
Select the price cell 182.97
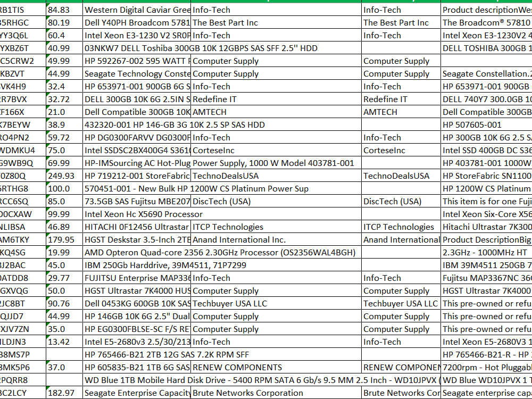tap(64, 393)
